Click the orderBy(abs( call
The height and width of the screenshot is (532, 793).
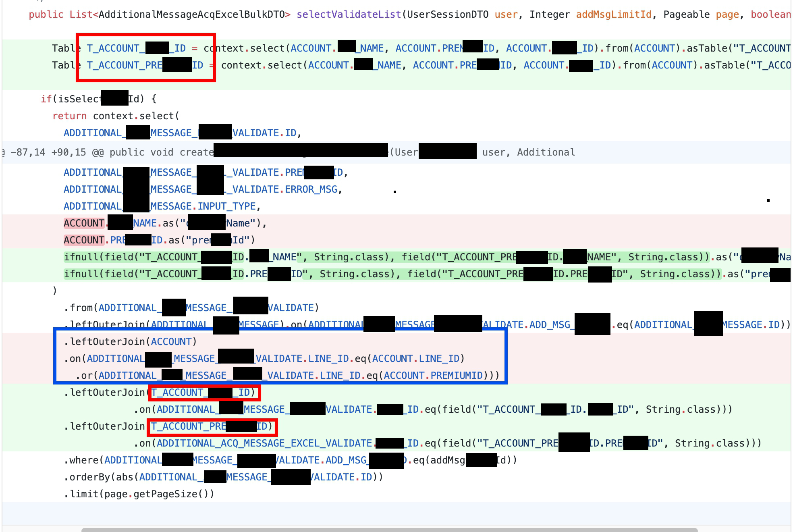(102, 477)
